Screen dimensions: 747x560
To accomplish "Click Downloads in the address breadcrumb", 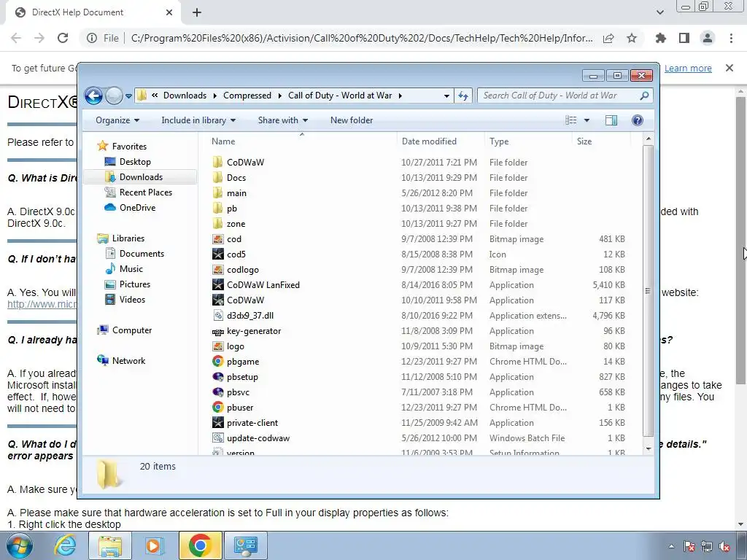I will [x=185, y=96].
